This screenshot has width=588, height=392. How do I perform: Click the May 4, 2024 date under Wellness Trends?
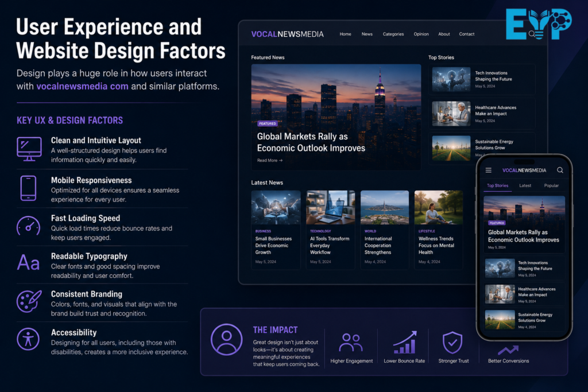tap(429, 262)
